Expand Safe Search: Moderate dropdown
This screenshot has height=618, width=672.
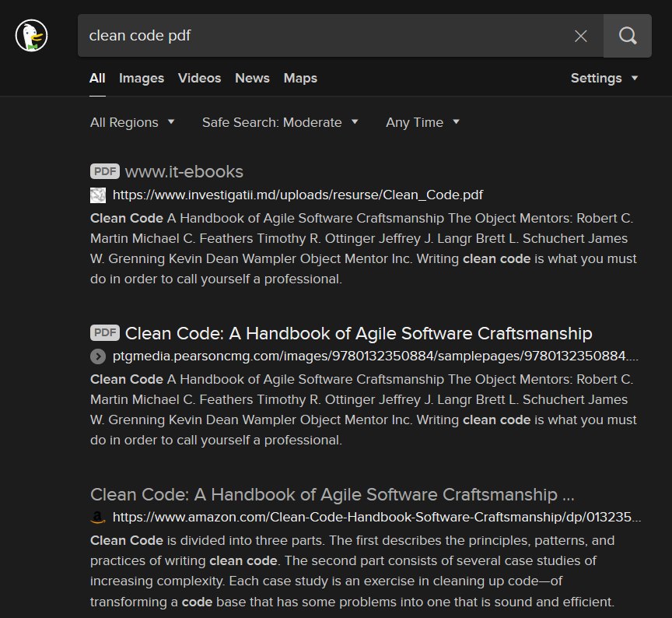[280, 123]
